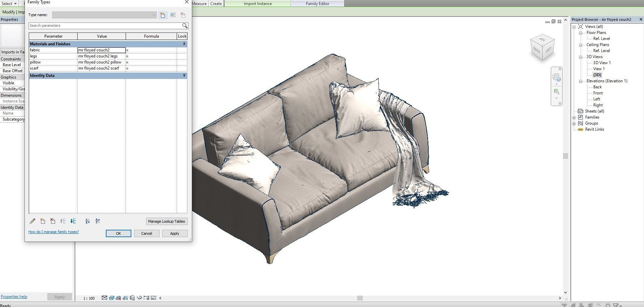Expand the Families tree node

coord(574,118)
